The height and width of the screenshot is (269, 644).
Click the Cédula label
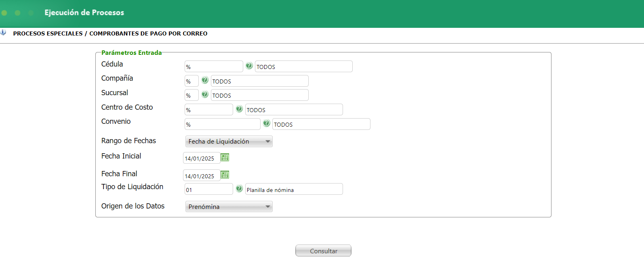[x=112, y=64]
